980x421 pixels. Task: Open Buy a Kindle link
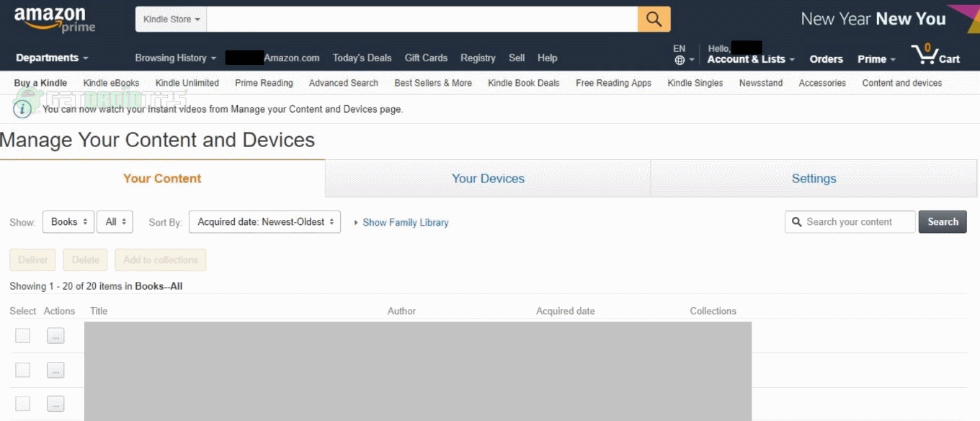coord(40,83)
